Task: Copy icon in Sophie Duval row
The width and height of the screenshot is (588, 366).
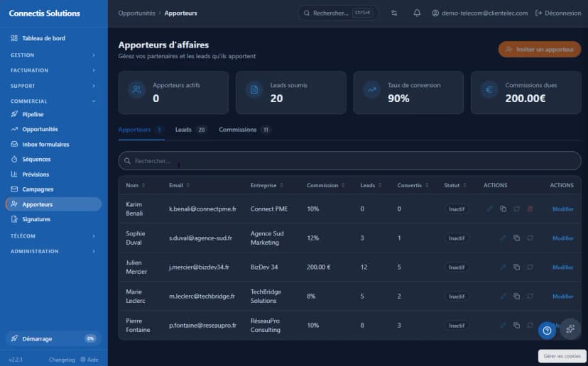Action: tap(517, 238)
